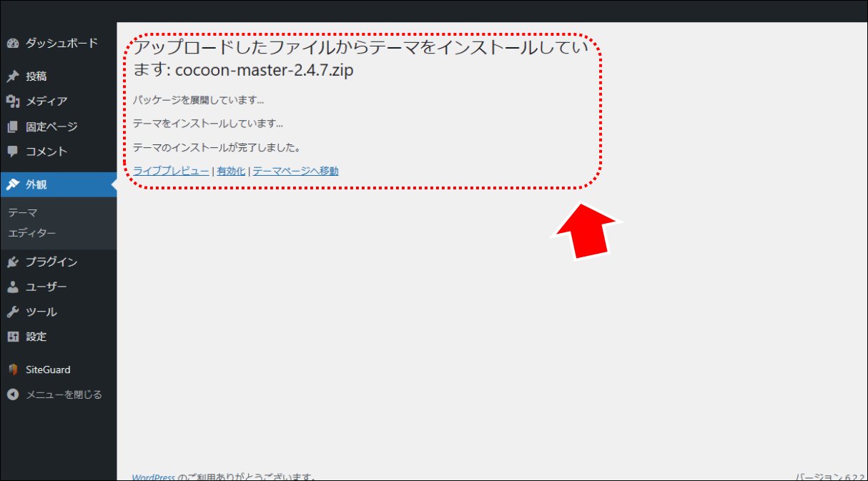Click the SiteGuard shield icon
The width and height of the screenshot is (868, 481).
tap(12, 370)
